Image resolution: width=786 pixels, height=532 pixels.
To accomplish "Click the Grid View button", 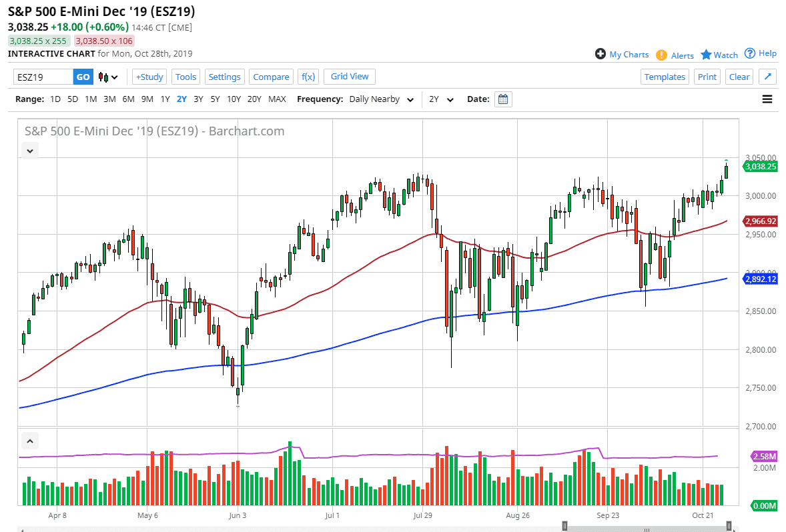I will (349, 76).
